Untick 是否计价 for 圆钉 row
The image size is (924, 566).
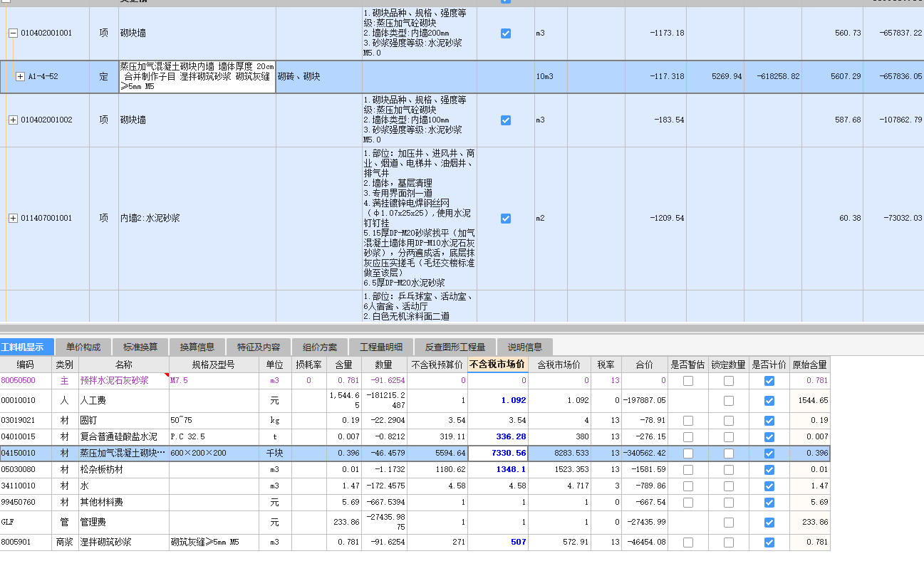point(769,421)
